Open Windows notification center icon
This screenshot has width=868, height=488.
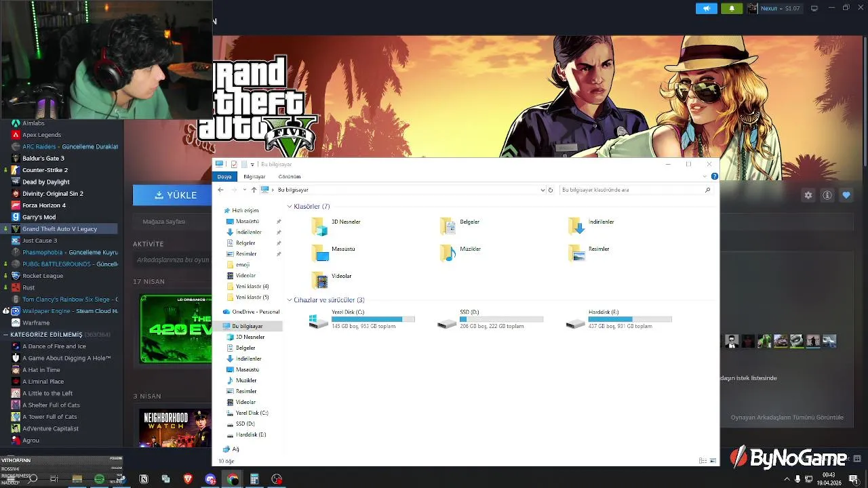[x=853, y=479]
